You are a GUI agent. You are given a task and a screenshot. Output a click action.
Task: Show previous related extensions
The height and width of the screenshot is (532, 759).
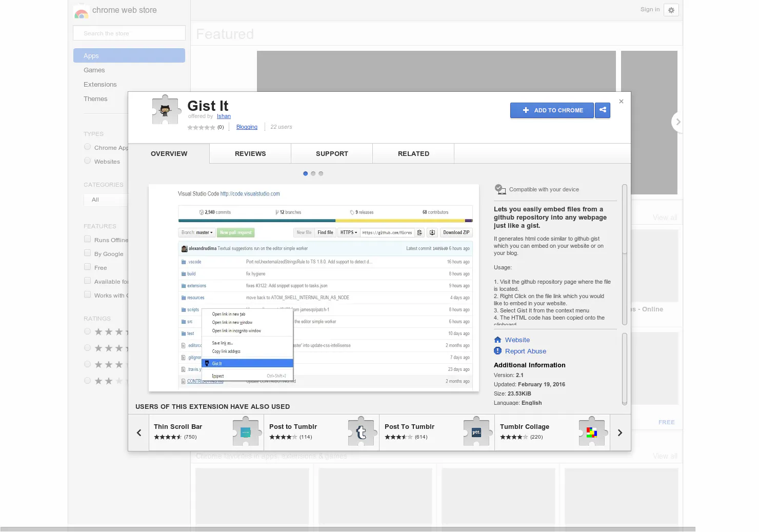coord(139,432)
